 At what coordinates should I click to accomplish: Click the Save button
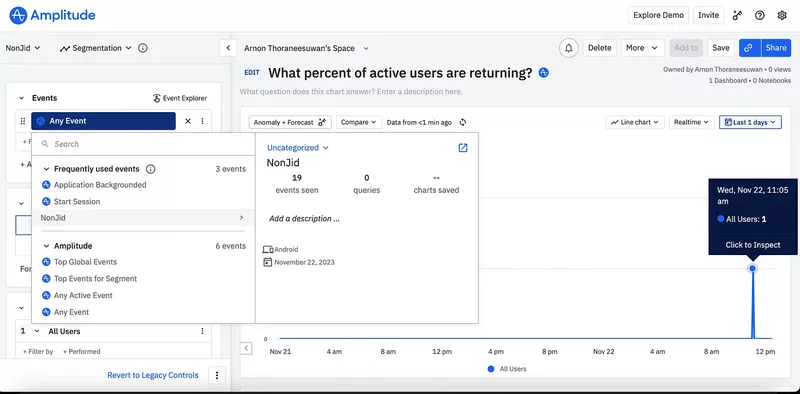[720, 48]
